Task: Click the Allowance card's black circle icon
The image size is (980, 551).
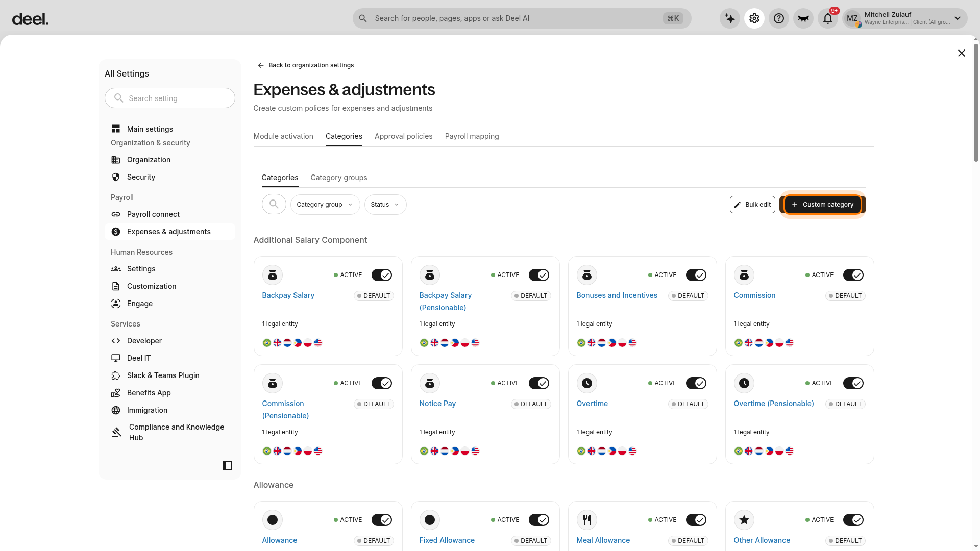Action: [x=273, y=520]
